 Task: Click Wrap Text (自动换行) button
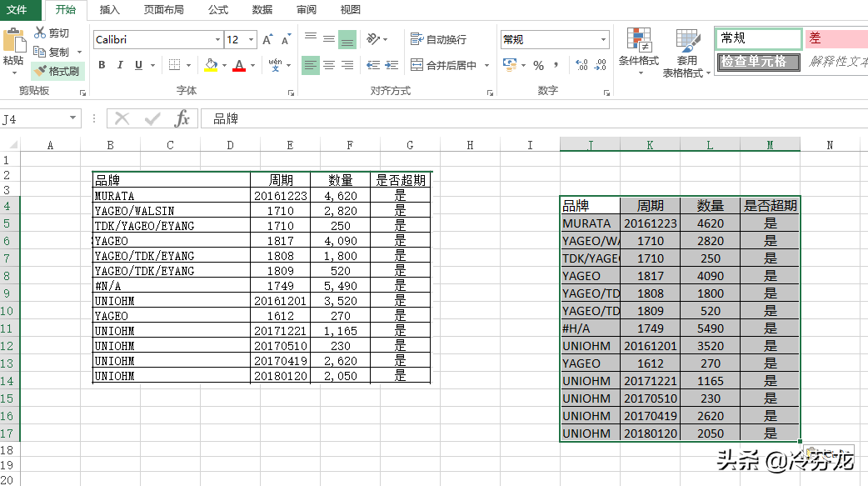438,39
